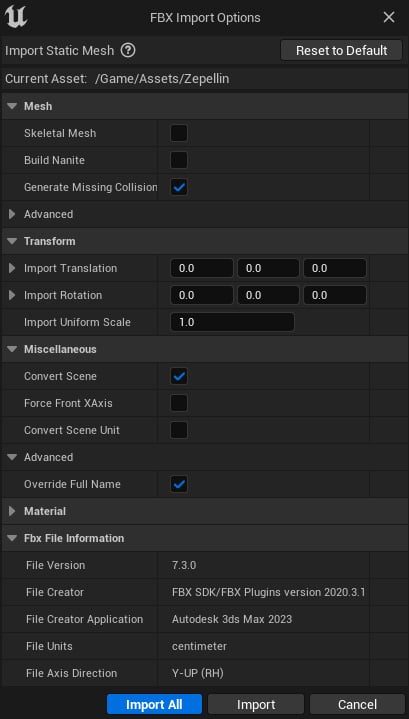Click the Import Uniform Scale field
409x719 pixels.
[x=232, y=322]
